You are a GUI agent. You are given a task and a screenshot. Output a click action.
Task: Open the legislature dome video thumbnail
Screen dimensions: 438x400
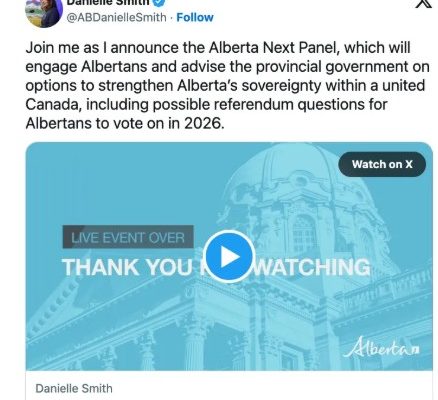[229, 256]
